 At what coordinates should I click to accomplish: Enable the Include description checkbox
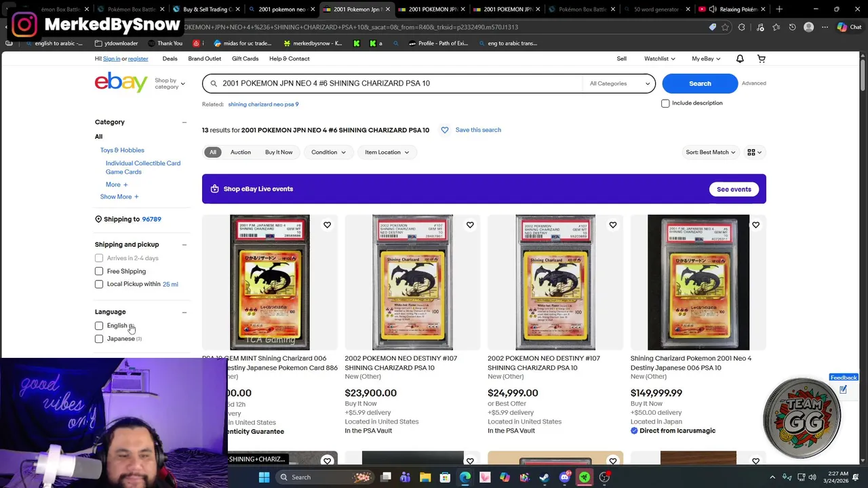[665, 104]
